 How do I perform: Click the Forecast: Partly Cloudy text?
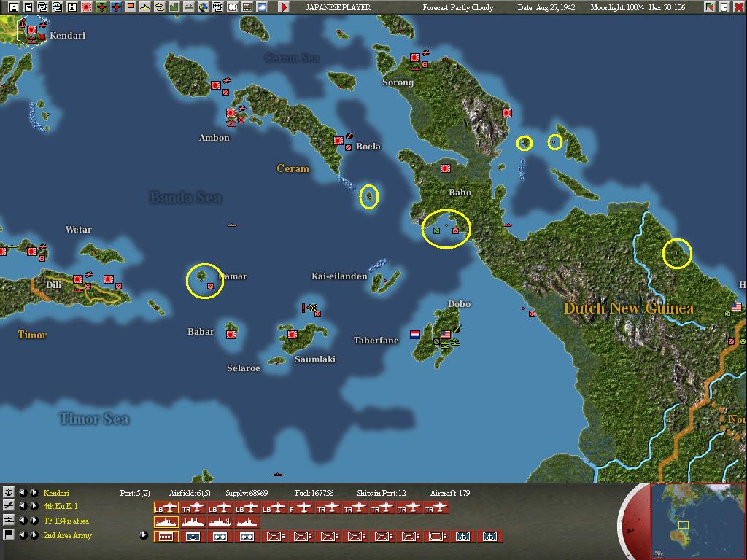tap(458, 7)
